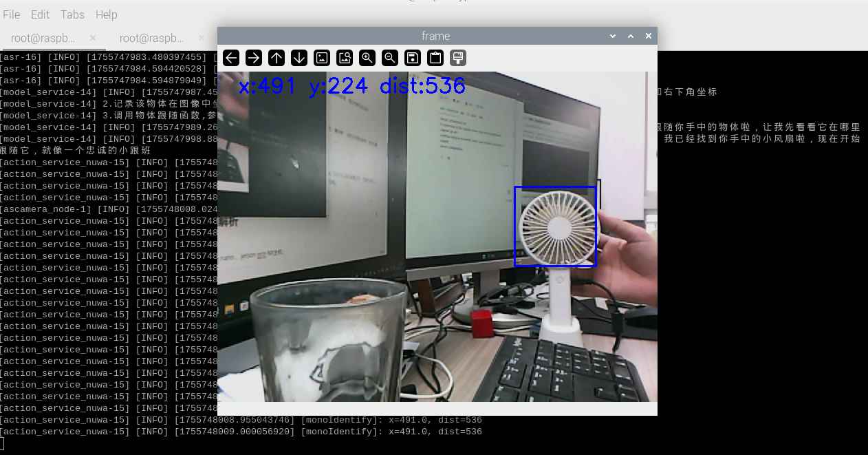
Task: Pan the frame image right with arrow
Action: [254, 58]
